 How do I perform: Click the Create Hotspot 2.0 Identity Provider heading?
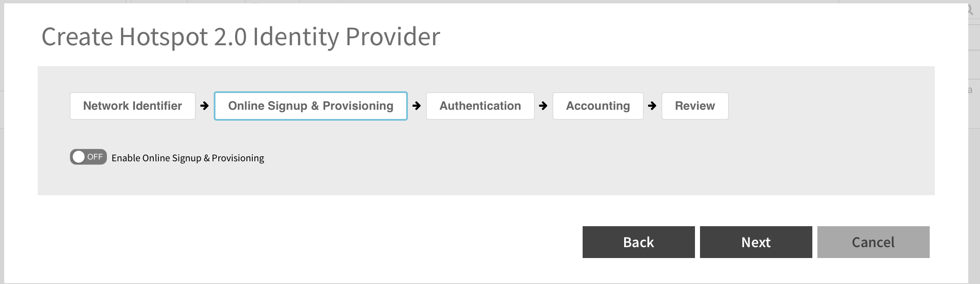[241, 37]
